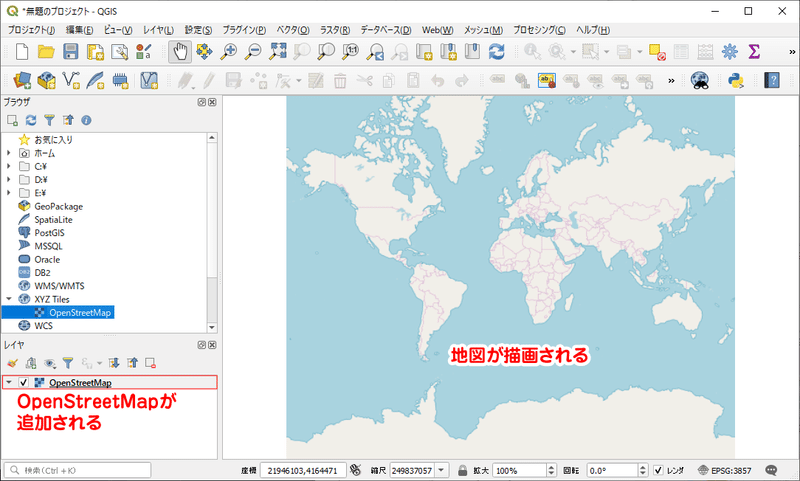Open Data Source Manager icon
The width and height of the screenshot is (800, 481).
click(22, 80)
